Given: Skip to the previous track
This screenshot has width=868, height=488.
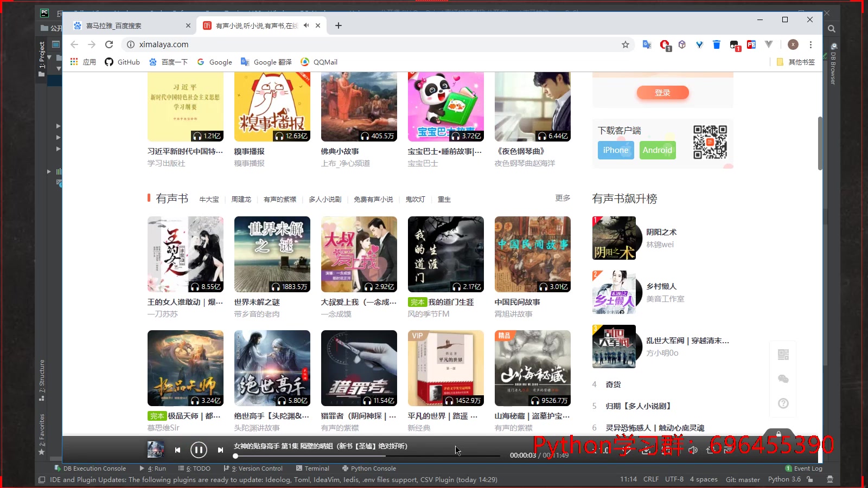Looking at the screenshot, I should [x=177, y=450].
